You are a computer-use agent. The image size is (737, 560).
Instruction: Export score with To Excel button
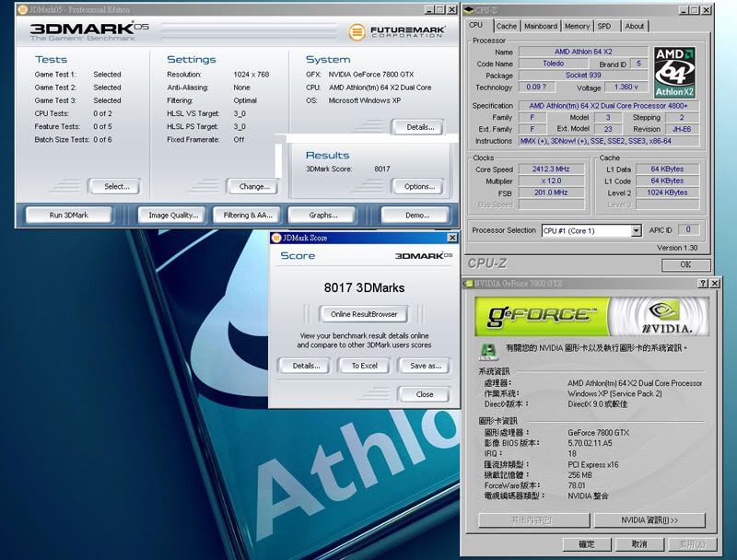point(364,366)
